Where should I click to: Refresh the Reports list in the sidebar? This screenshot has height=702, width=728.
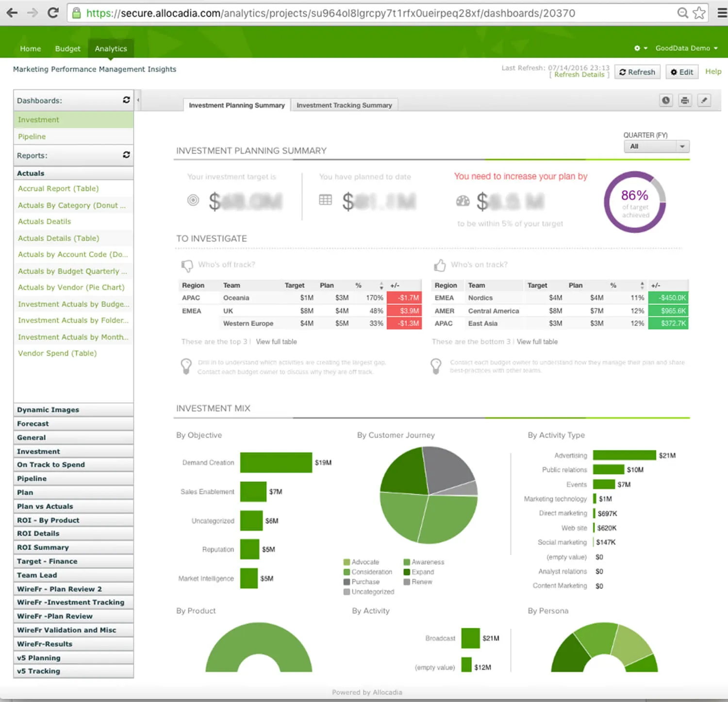point(127,155)
